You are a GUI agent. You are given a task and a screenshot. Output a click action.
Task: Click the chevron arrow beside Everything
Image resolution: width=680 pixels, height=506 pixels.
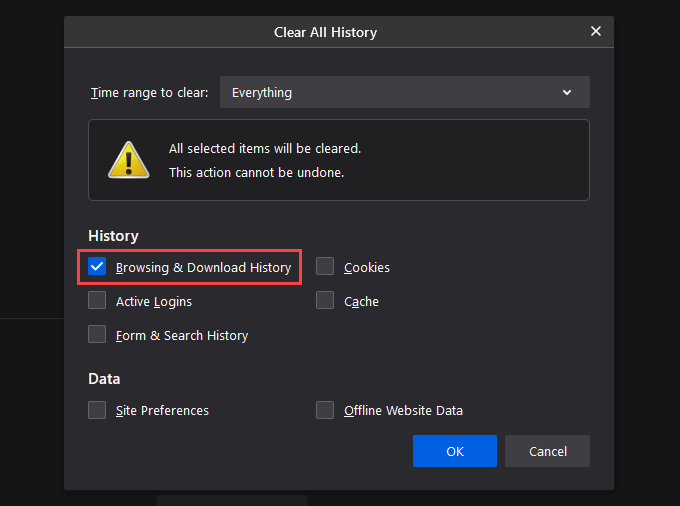[x=567, y=92]
